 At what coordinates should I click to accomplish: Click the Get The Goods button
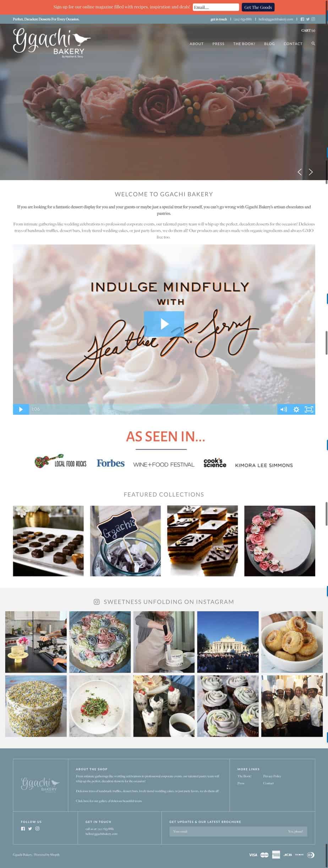pos(258,7)
